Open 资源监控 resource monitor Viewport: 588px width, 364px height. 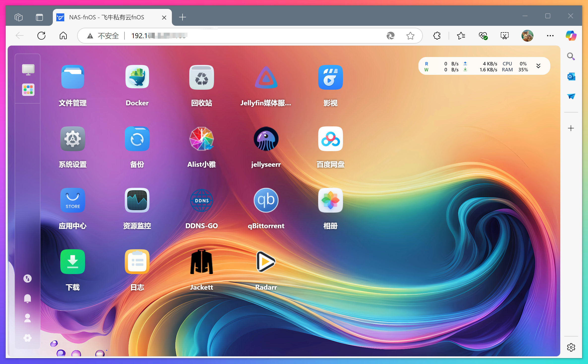point(137,200)
